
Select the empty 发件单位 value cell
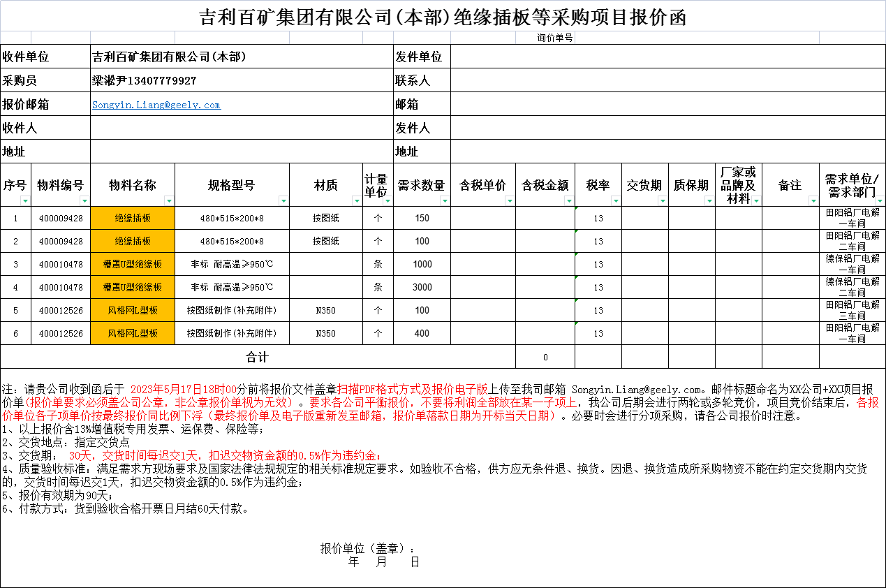click(668, 57)
